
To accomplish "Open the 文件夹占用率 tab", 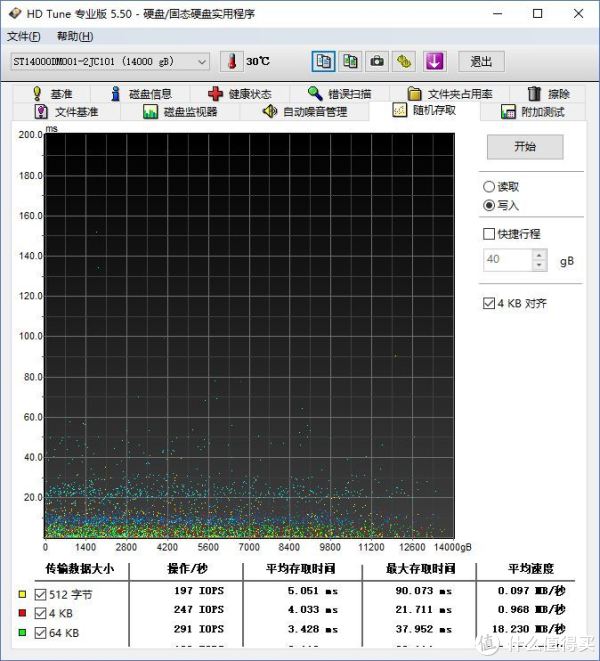I will [450, 94].
